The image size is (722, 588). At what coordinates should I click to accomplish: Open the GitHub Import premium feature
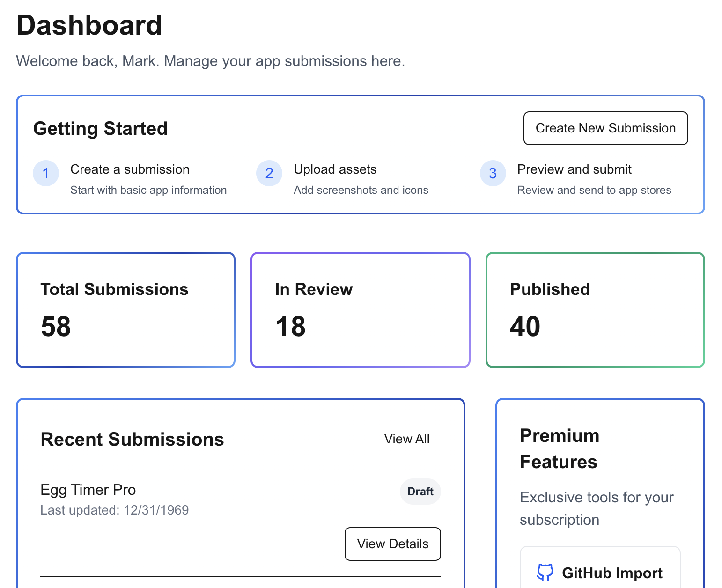click(600, 572)
